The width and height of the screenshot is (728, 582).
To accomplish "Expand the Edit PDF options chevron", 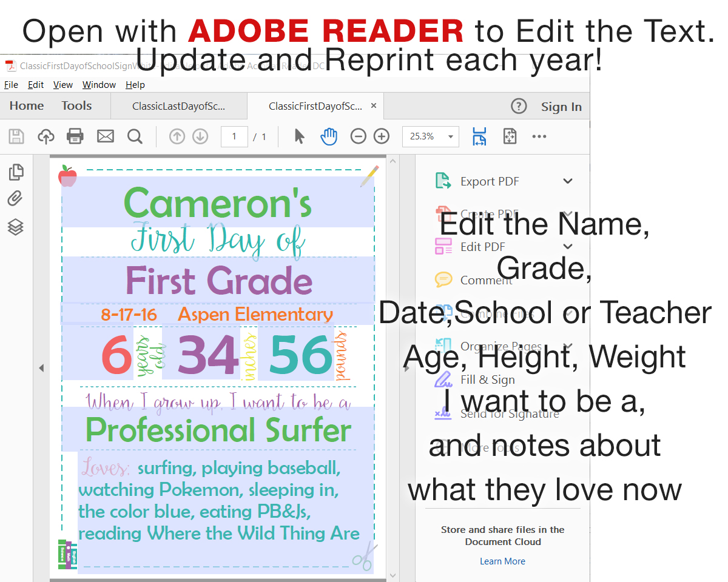I will click(568, 246).
